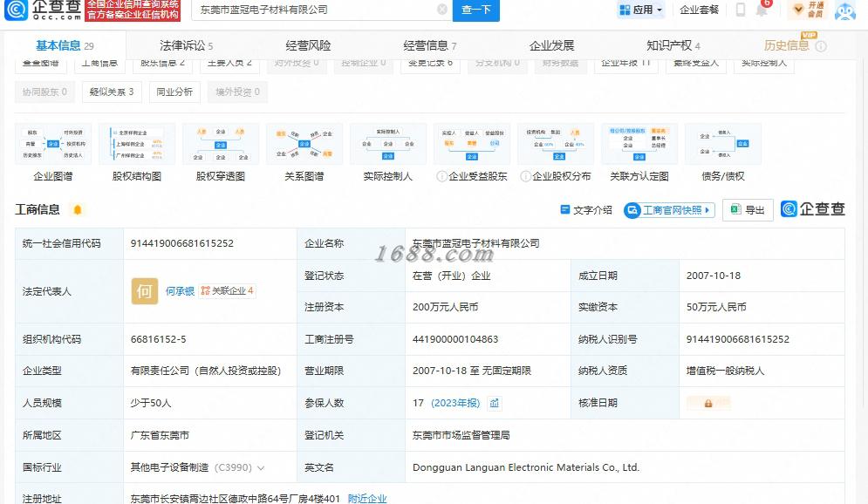Click the lock icon in 核准日期 row

(708, 404)
